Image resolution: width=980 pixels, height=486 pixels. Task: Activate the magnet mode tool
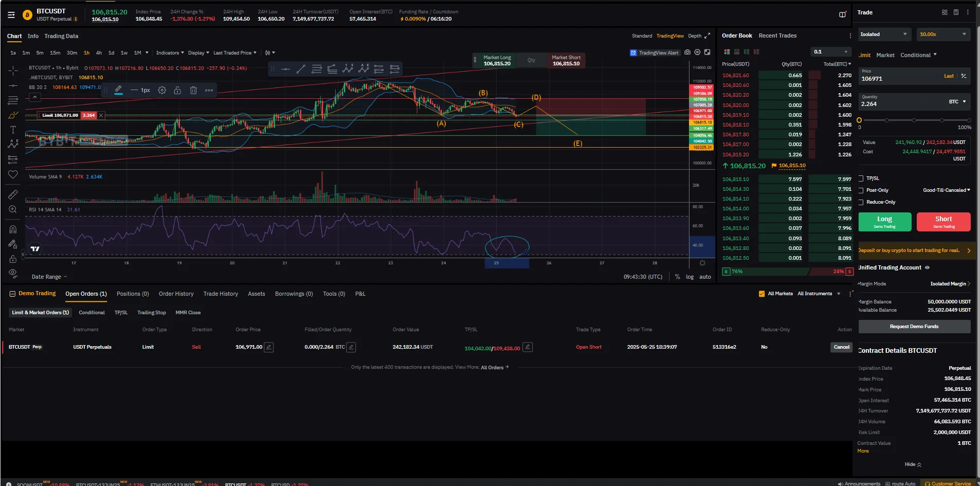[13, 229]
